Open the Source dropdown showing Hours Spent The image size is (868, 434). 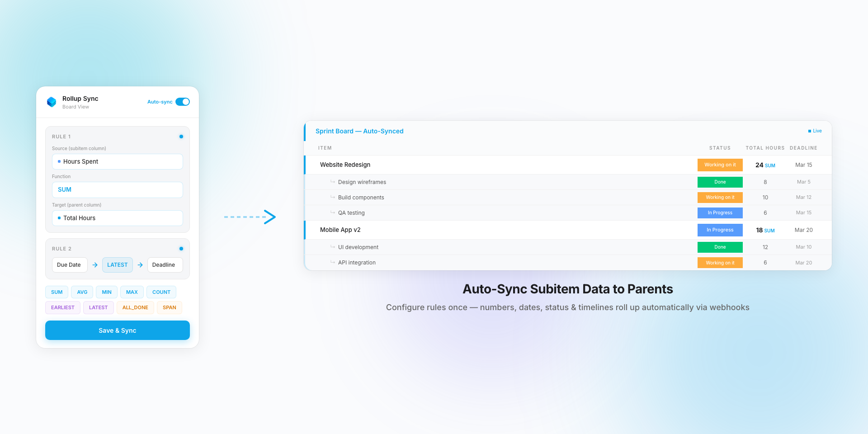click(x=117, y=161)
